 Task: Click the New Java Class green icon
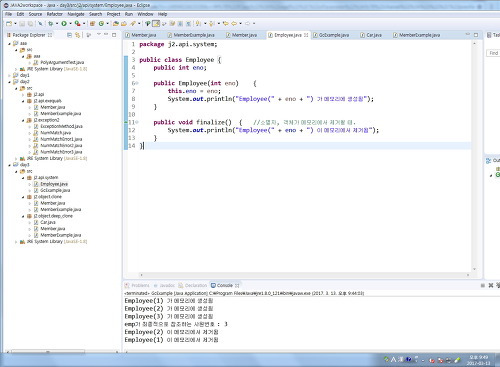pyautogui.click(x=101, y=24)
